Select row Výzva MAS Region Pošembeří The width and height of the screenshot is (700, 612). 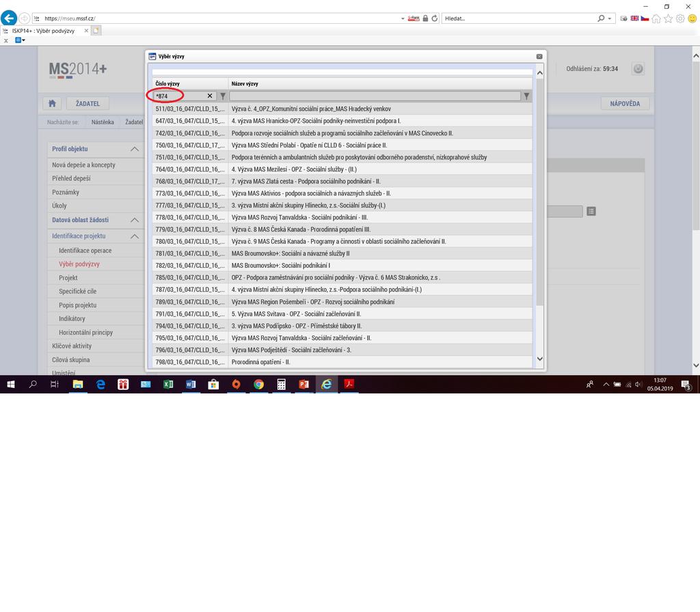tap(342, 302)
